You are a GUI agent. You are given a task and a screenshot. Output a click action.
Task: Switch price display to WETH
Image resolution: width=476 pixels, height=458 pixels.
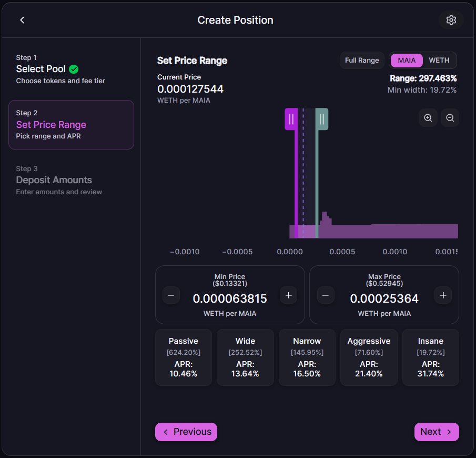pyautogui.click(x=439, y=60)
